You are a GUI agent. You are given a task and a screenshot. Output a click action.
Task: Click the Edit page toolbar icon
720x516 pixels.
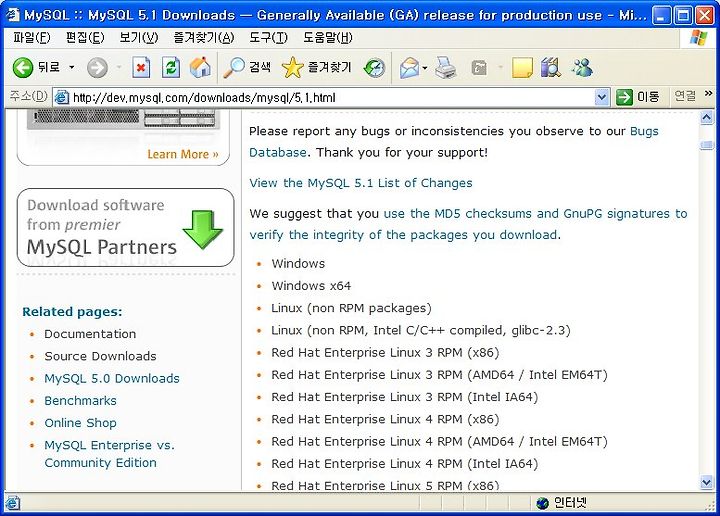pos(479,68)
